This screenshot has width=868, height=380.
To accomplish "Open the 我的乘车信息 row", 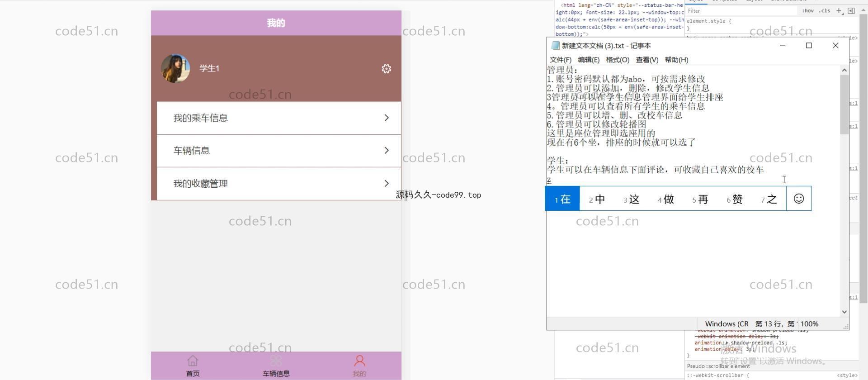I will pos(278,118).
